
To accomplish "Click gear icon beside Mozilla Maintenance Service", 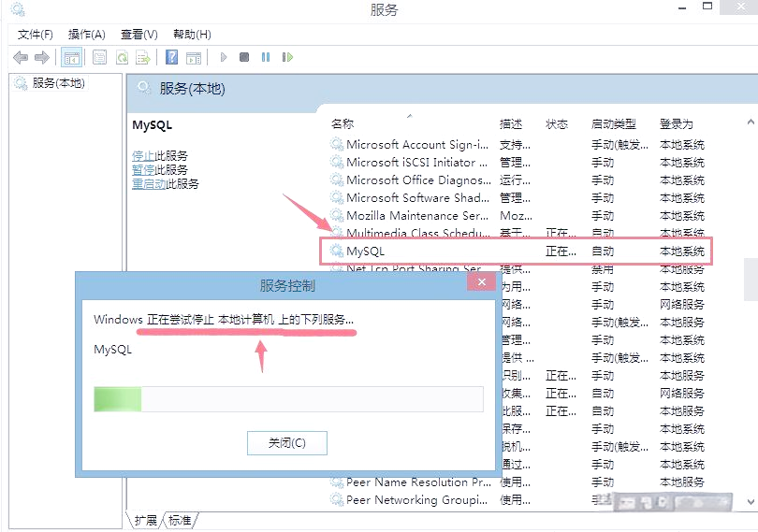I will pos(337,215).
